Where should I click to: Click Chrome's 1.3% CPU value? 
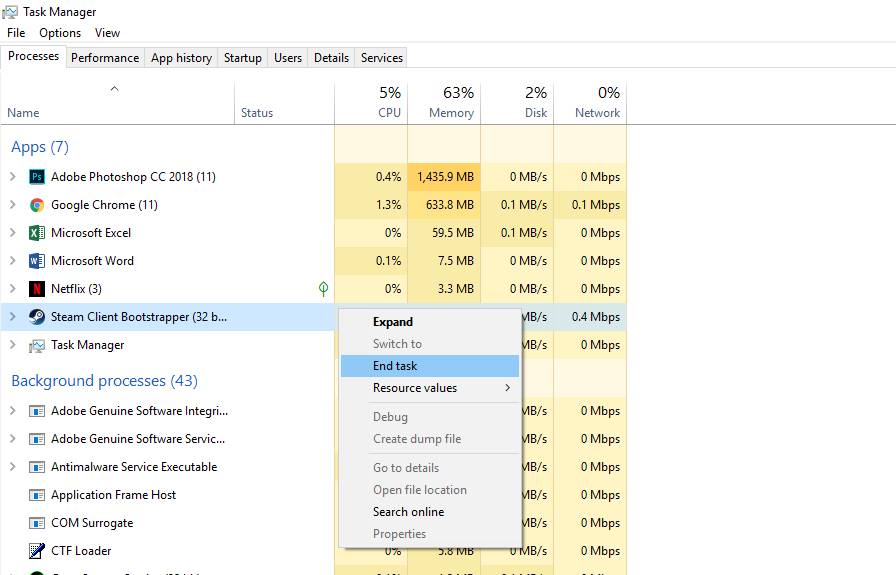coord(388,205)
